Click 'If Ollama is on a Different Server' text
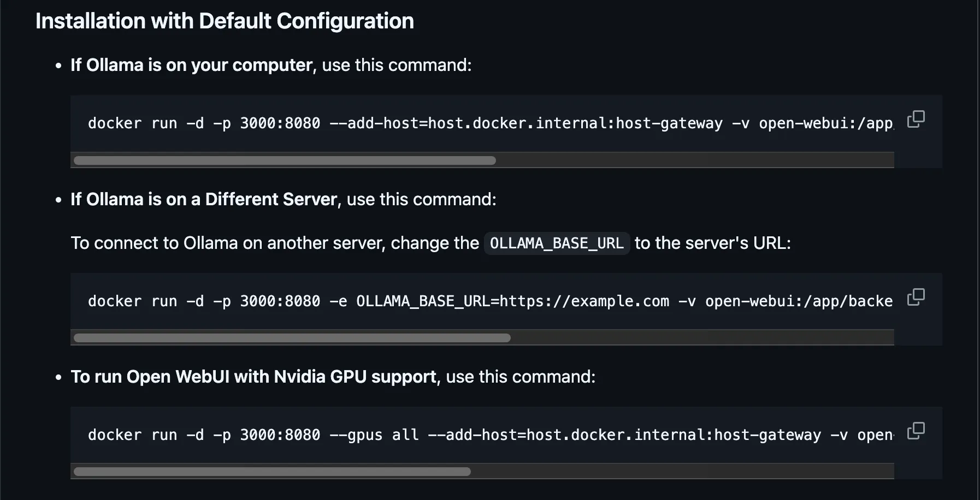Viewport: 980px width, 500px height. pyautogui.click(x=204, y=199)
